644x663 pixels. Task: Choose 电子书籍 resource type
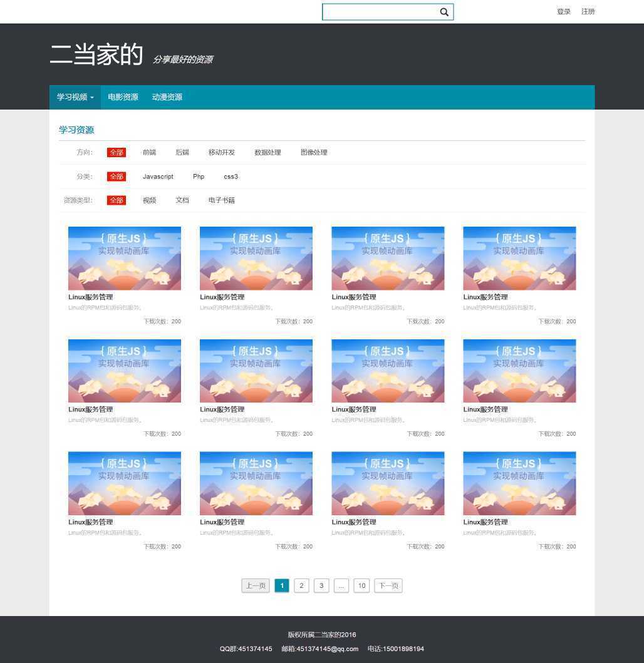[222, 200]
